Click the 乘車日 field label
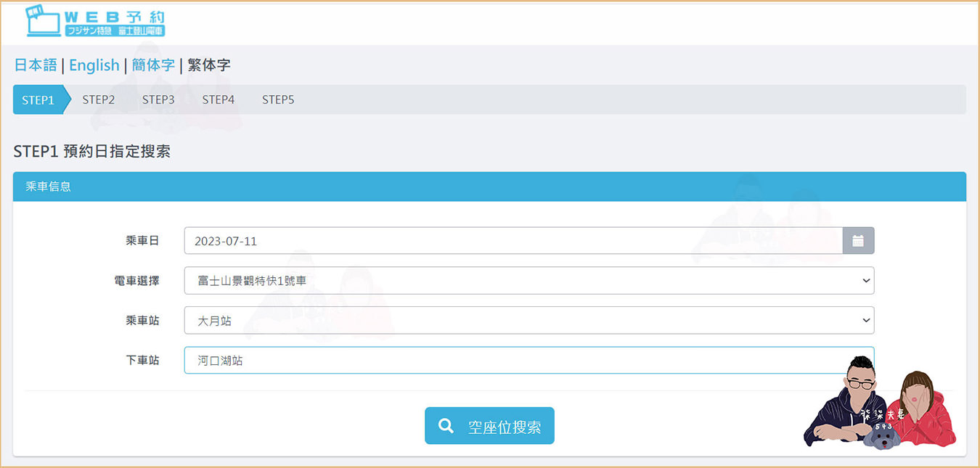Screen dimensions: 980x468 coord(142,241)
